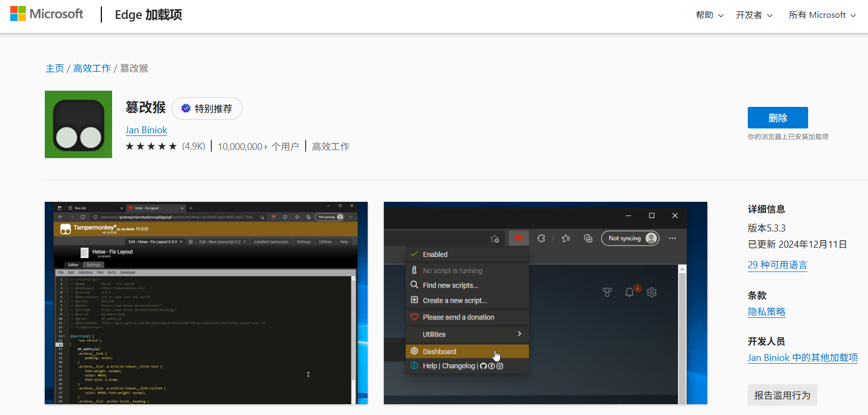Click the 详细信息 heading
The height and width of the screenshot is (415, 868).
(x=766, y=209)
